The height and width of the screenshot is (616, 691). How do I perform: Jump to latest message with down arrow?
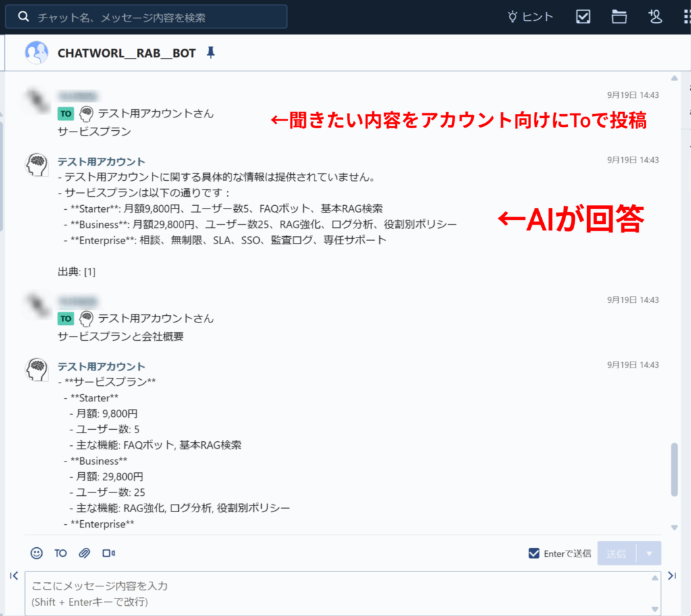[674, 528]
